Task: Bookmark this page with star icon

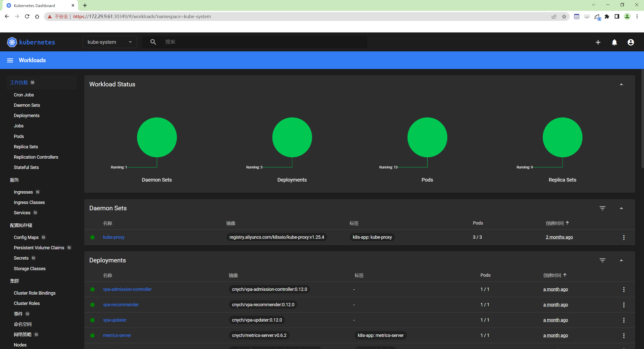Action: (564, 17)
